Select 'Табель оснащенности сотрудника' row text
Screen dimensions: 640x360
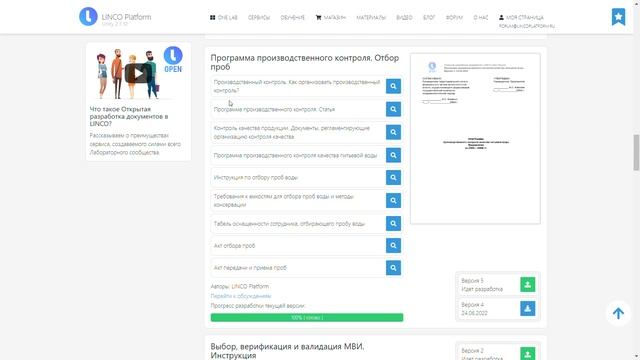pos(289,224)
